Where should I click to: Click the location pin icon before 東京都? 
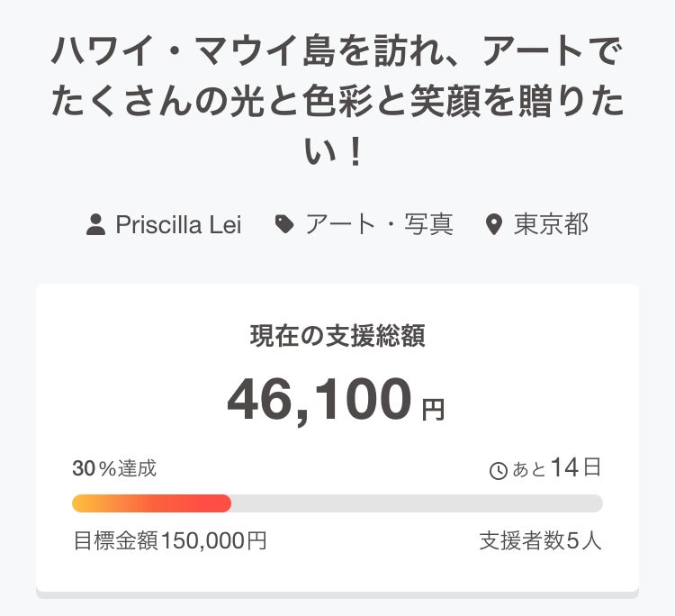493,224
